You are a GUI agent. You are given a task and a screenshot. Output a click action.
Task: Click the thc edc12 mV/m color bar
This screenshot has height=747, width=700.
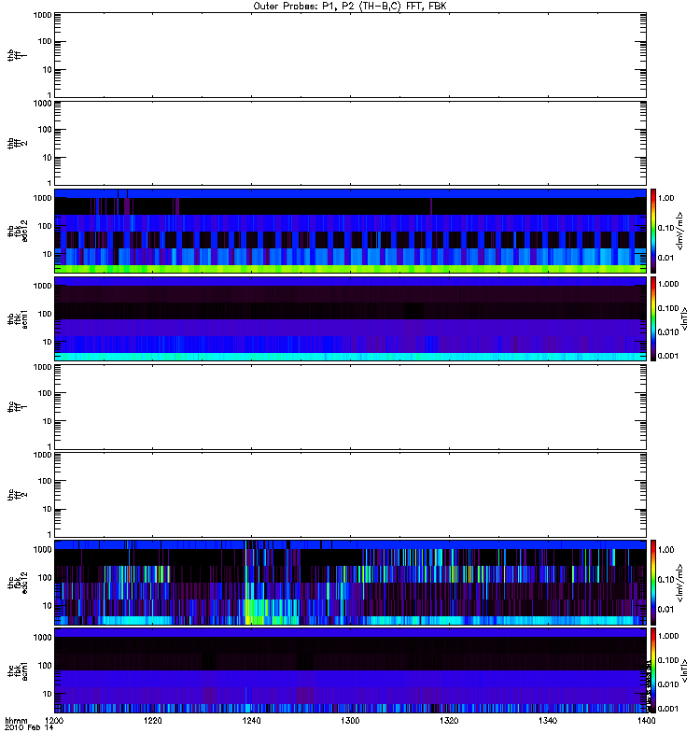653,583
